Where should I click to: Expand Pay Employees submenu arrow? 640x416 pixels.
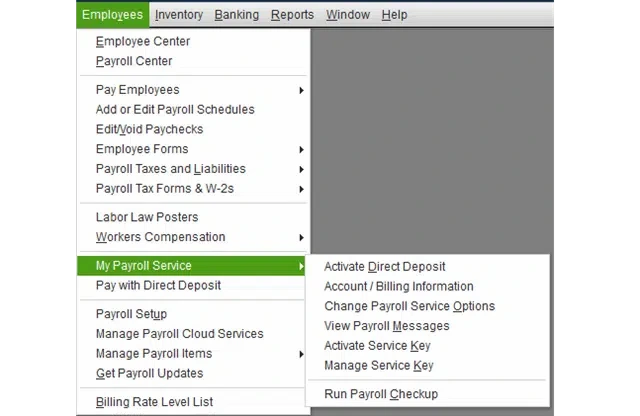coord(301,90)
